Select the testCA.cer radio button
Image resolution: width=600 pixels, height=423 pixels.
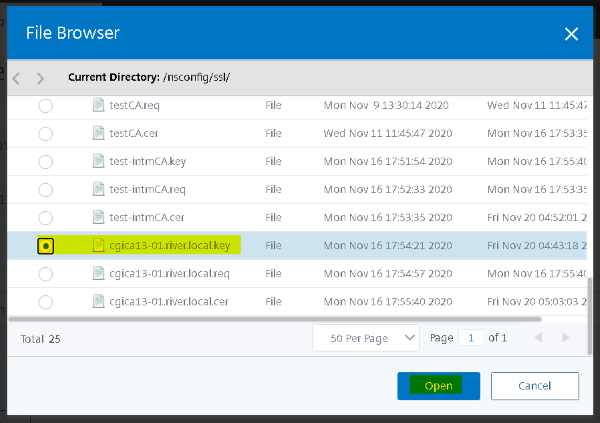pos(46,134)
